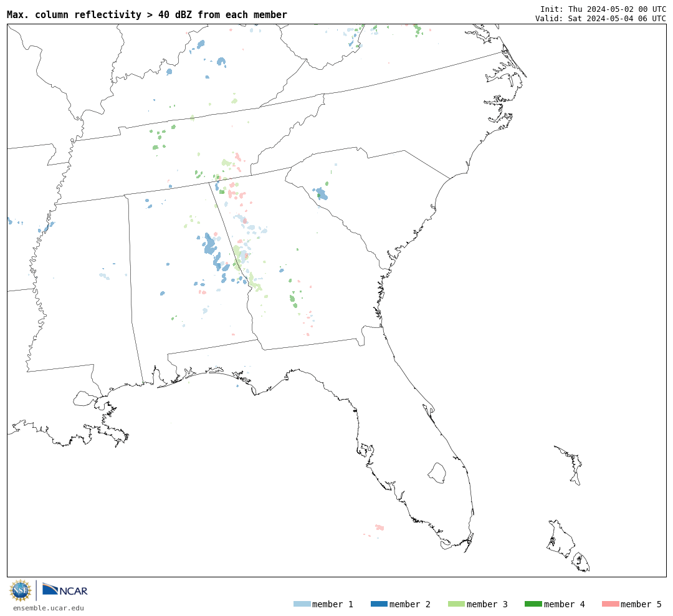Select the 'member 4' legend label

click(x=564, y=604)
